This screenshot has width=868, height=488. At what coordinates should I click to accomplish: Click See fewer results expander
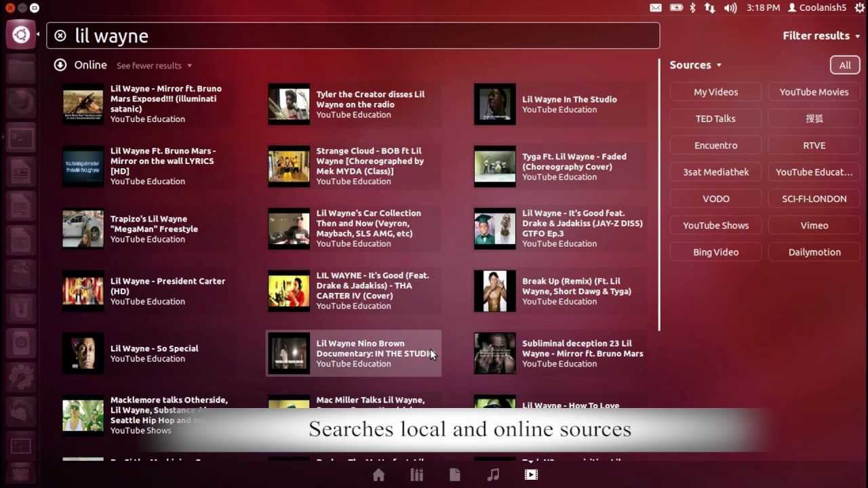(154, 66)
